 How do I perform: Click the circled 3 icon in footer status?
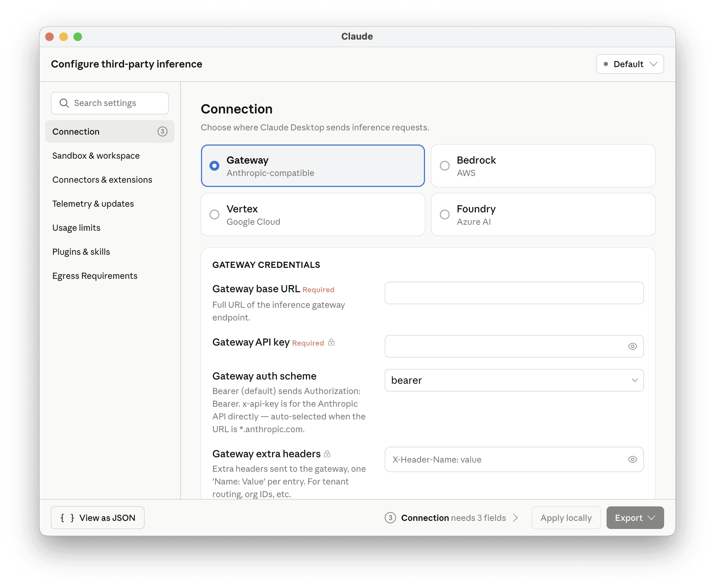coord(390,518)
